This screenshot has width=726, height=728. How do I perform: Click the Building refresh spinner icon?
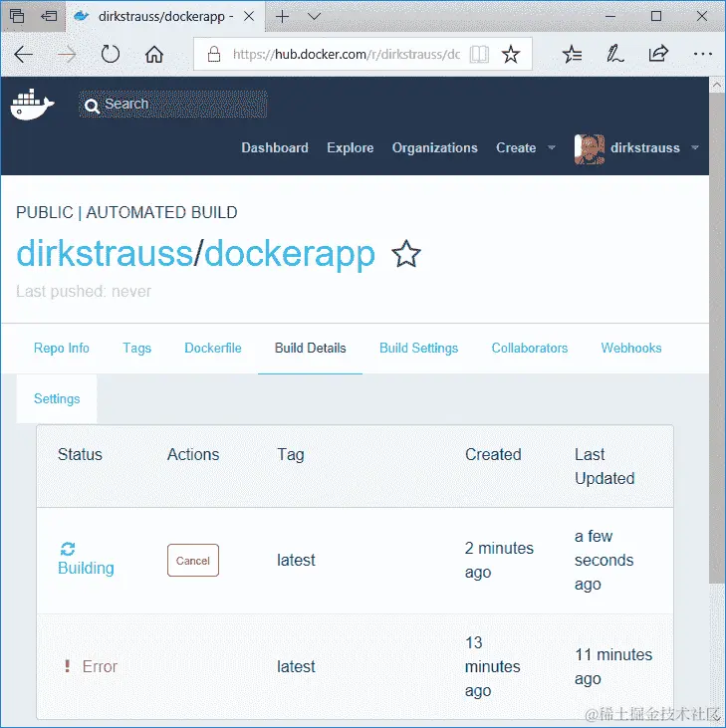[x=68, y=549]
